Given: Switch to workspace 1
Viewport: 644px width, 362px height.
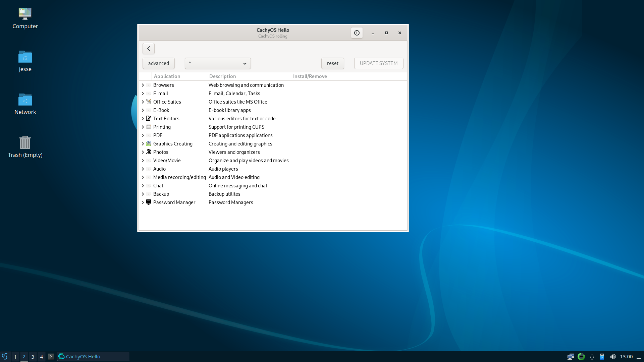Looking at the screenshot, I should tap(15, 357).
